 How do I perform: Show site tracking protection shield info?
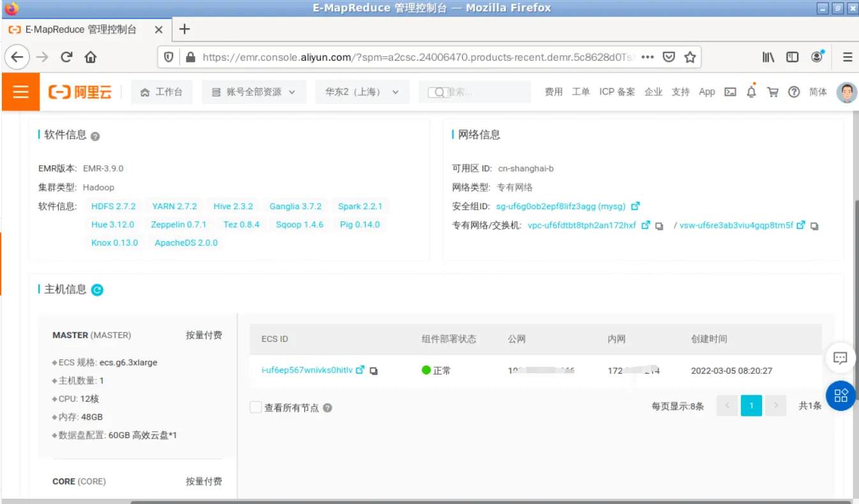[169, 57]
